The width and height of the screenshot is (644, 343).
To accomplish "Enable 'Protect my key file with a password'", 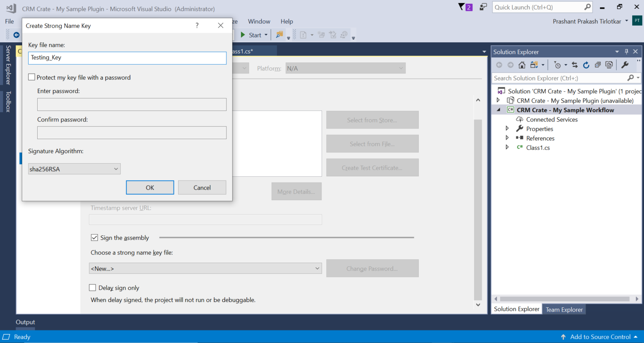I will (x=31, y=77).
